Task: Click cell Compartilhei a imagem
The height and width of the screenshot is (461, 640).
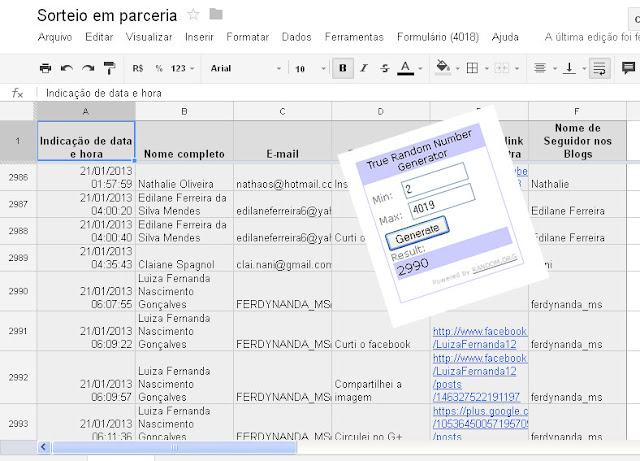Action: (380, 377)
